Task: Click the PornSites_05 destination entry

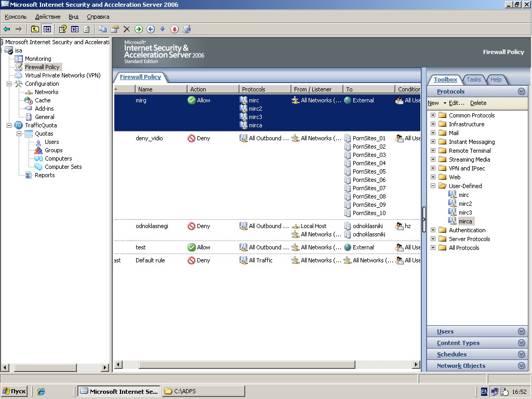Action: pyautogui.click(x=369, y=171)
